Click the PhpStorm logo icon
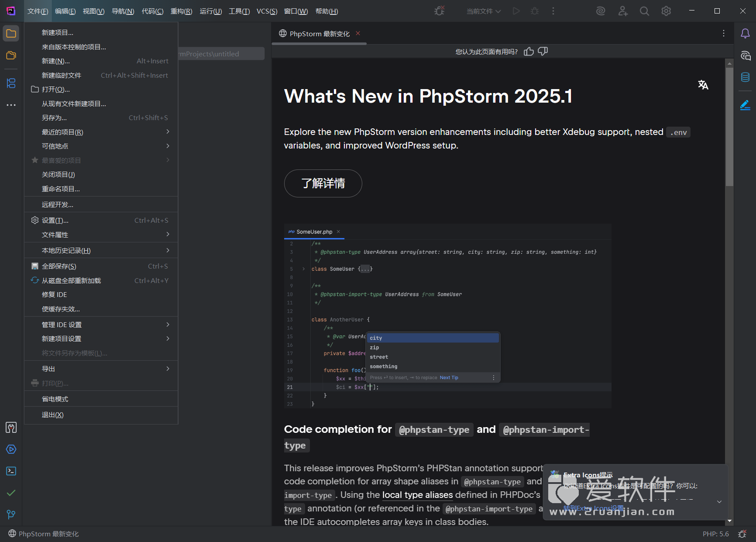Screen dimensions: 756x542 (x=11, y=11)
